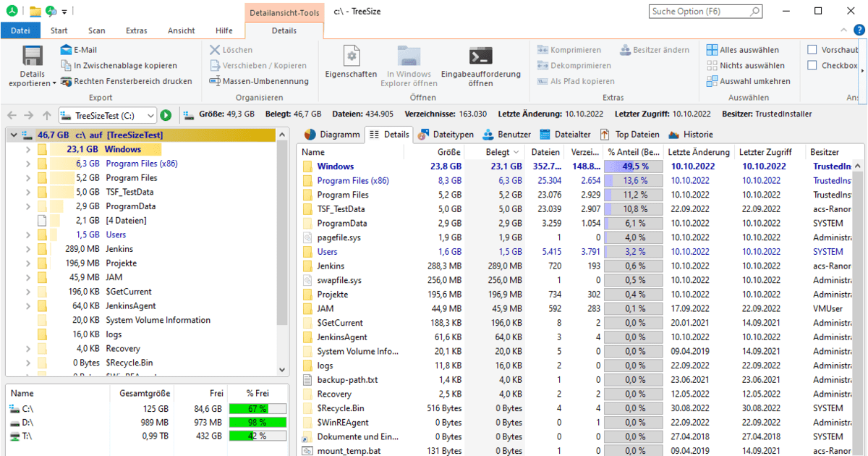Viewport: 868px width, 456px height.
Task: Navigate up one folder level
Action: pyautogui.click(x=45, y=114)
